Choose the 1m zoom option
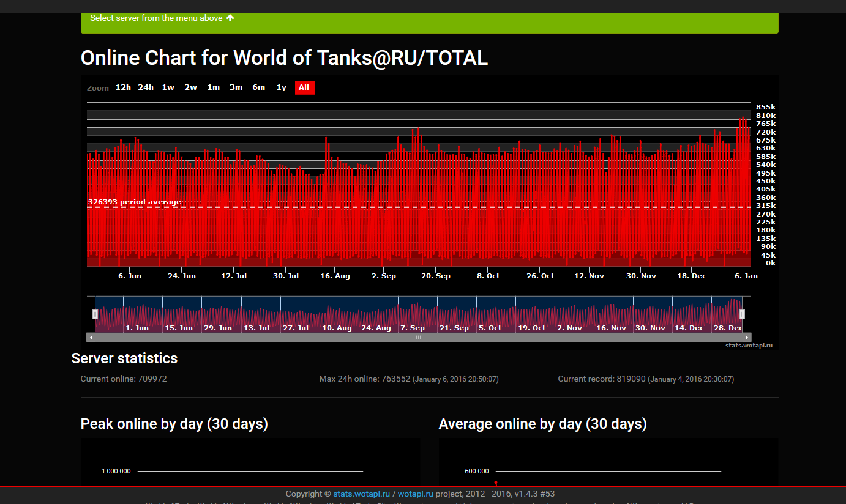This screenshot has width=846, height=504. point(214,87)
